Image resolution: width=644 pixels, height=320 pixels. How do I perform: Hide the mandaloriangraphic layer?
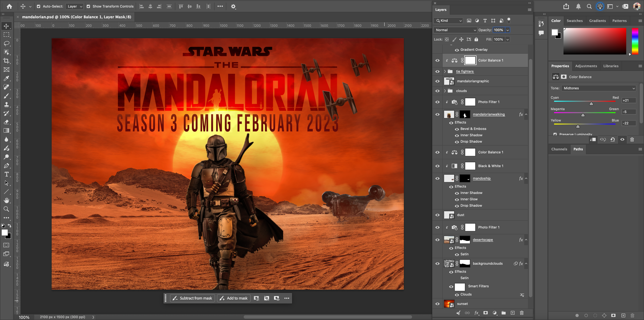click(x=438, y=81)
